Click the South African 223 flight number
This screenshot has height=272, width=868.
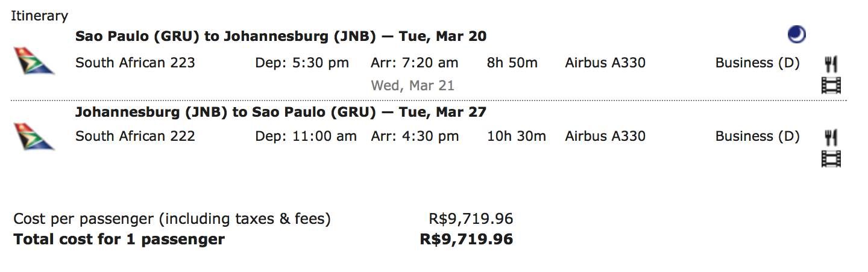[x=135, y=63]
